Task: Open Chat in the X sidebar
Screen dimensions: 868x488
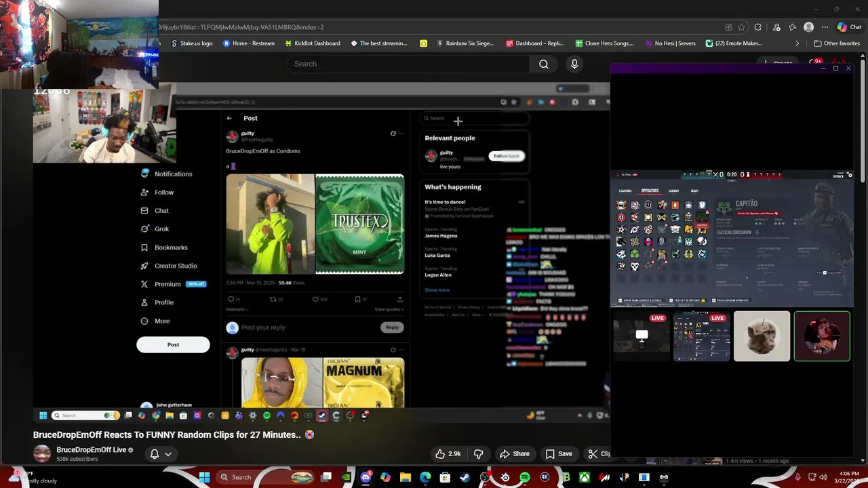Action: pyautogui.click(x=155, y=211)
